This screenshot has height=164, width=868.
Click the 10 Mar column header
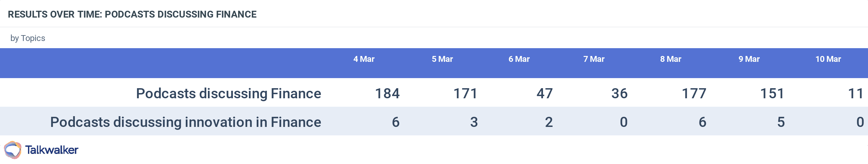pos(828,59)
